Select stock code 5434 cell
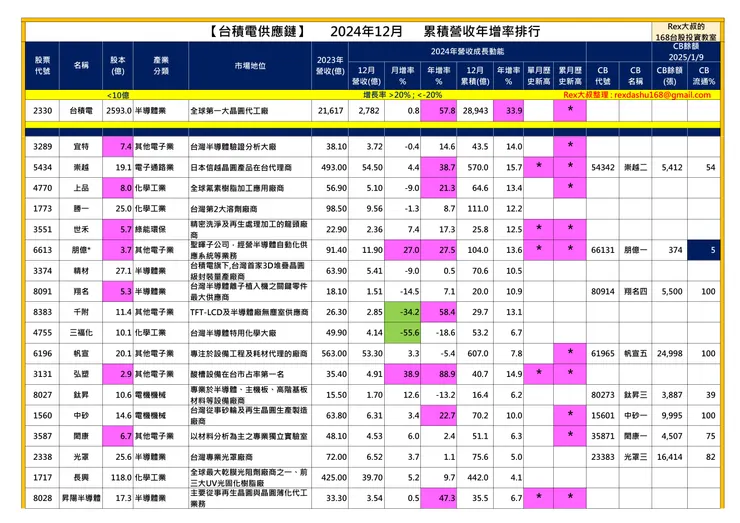 pyautogui.click(x=42, y=167)
